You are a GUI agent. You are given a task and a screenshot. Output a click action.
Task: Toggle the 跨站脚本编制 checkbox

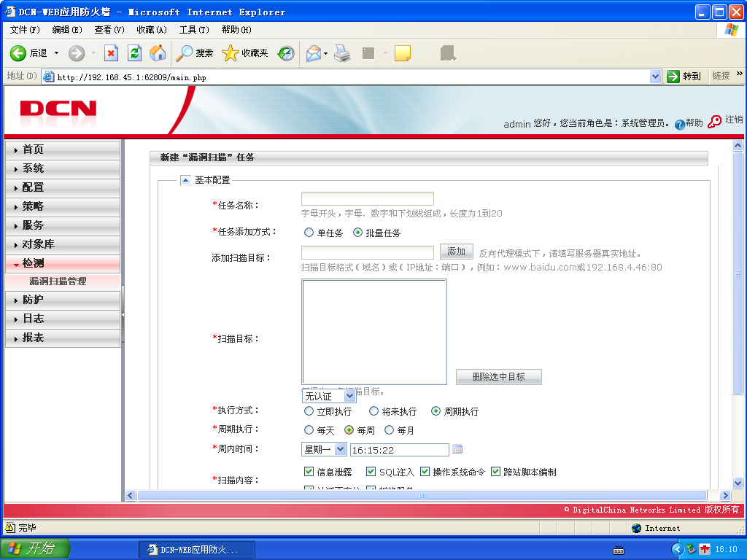pyautogui.click(x=495, y=472)
